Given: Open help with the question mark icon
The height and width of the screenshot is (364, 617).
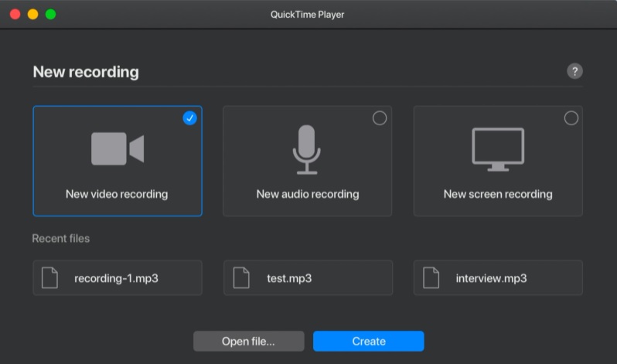Looking at the screenshot, I should coord(574,71).
